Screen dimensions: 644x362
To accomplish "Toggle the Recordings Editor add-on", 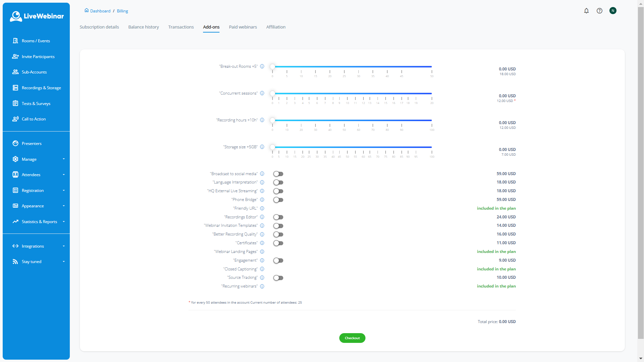I will 278,217.
